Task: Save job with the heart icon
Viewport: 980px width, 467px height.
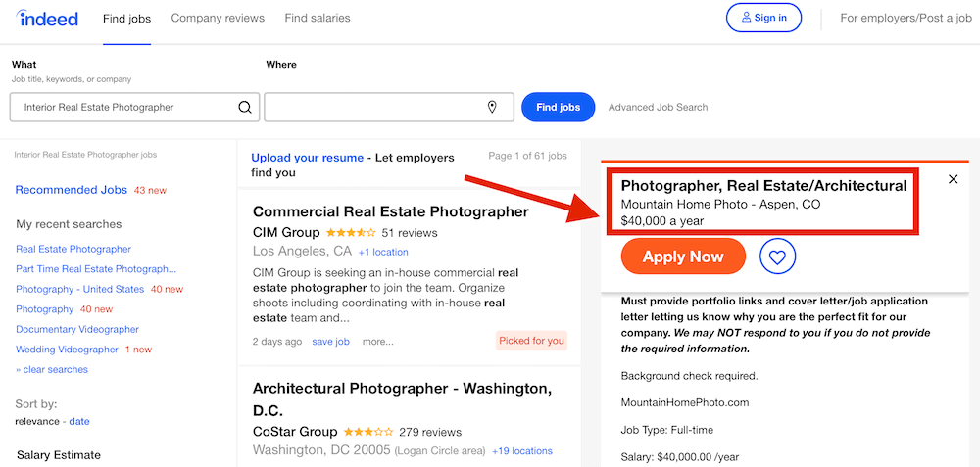Action: point(777,257)
